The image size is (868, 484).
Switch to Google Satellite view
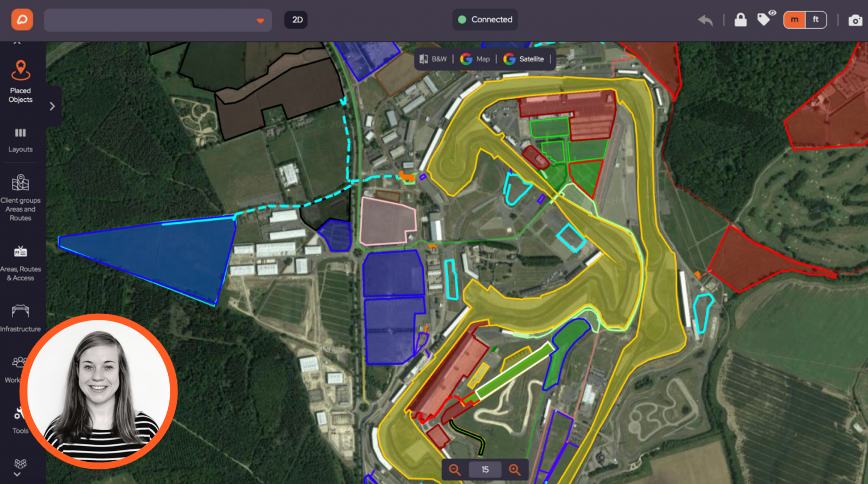(524, 59)
